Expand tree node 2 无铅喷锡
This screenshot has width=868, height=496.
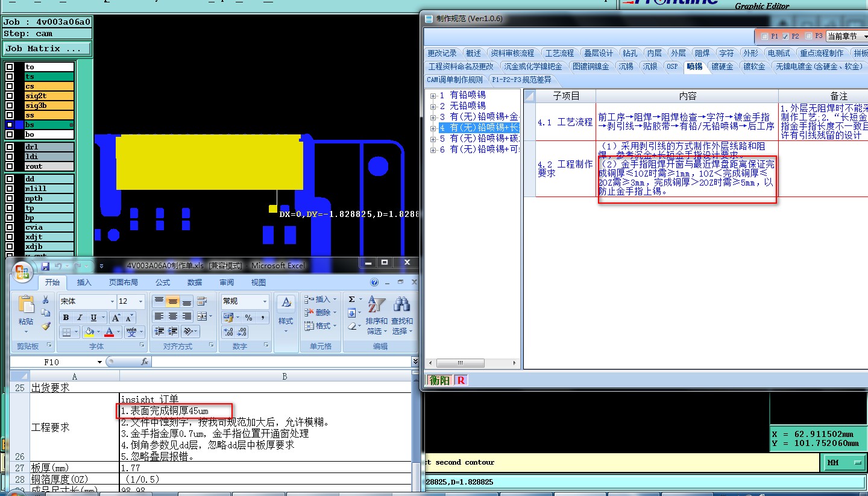433,106
